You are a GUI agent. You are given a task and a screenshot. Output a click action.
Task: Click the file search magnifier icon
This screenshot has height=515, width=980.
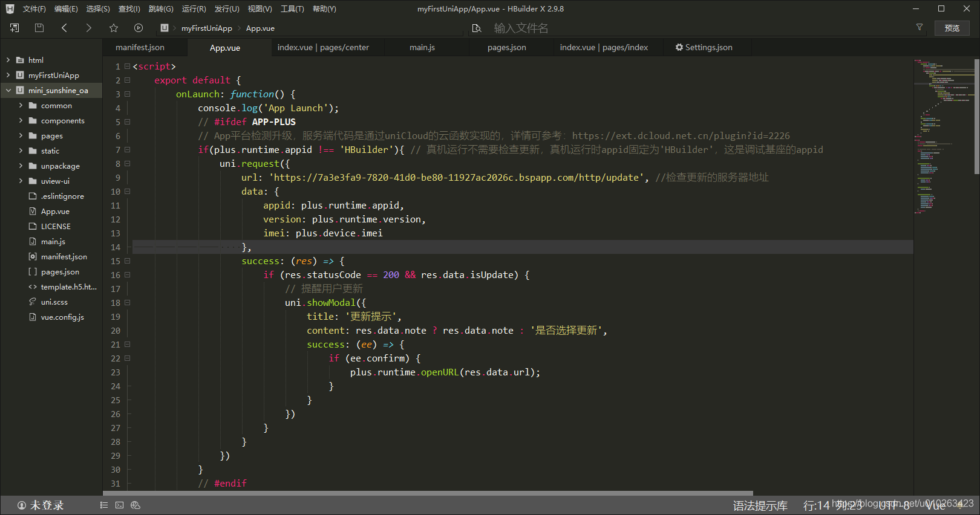point(477,28)
